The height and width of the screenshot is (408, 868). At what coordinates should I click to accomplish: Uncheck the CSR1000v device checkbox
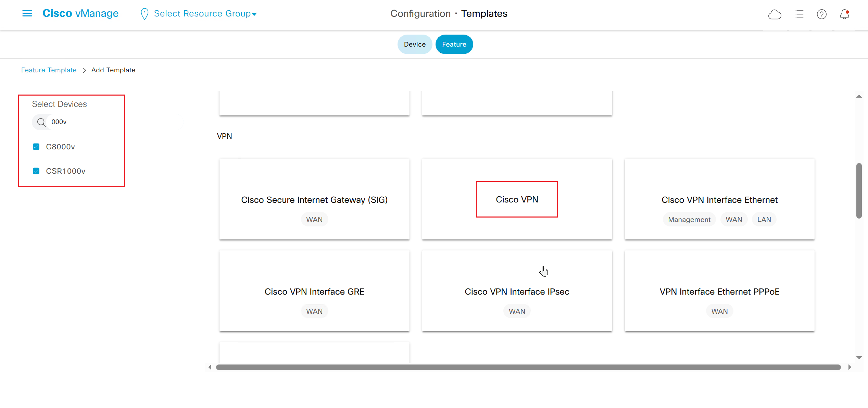[x=36, y=171]
